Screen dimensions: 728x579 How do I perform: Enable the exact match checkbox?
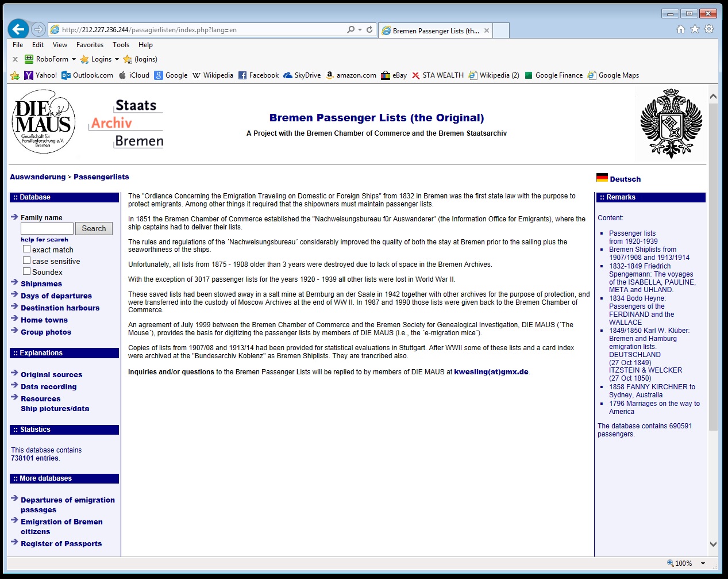click(26, 249)
